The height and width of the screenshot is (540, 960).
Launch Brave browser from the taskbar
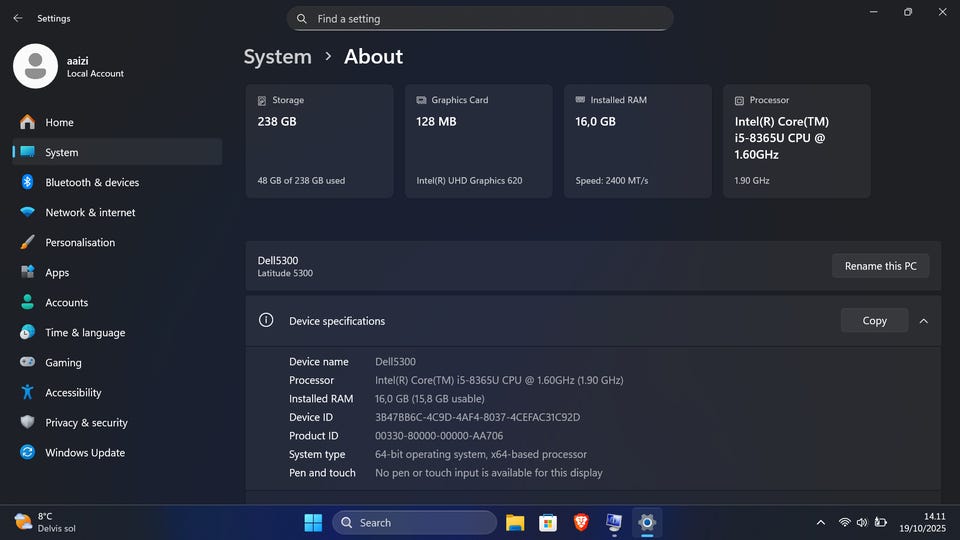(581, 522)
